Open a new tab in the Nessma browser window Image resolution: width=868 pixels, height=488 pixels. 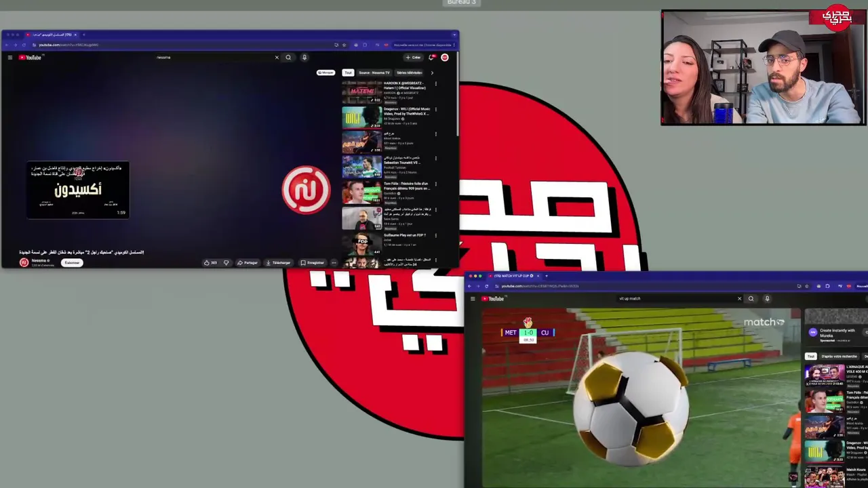click(84, 35)
